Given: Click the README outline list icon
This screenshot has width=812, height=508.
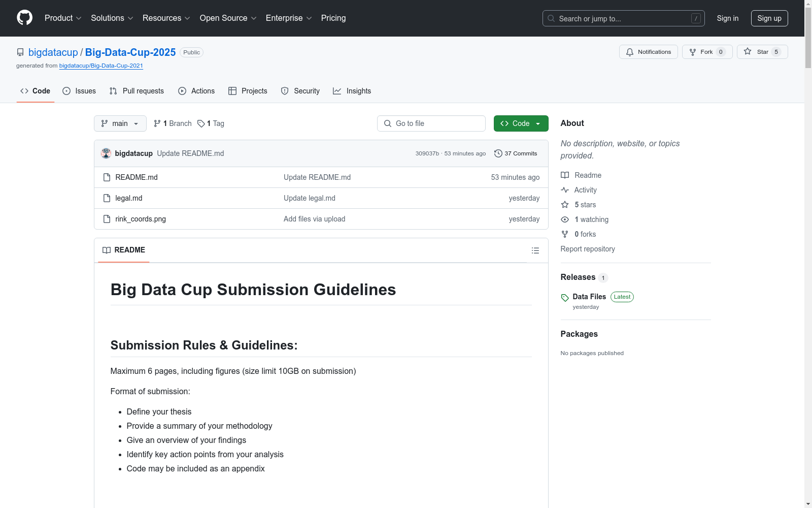Looking at the screenshot, I should click(x=535, y=250).
